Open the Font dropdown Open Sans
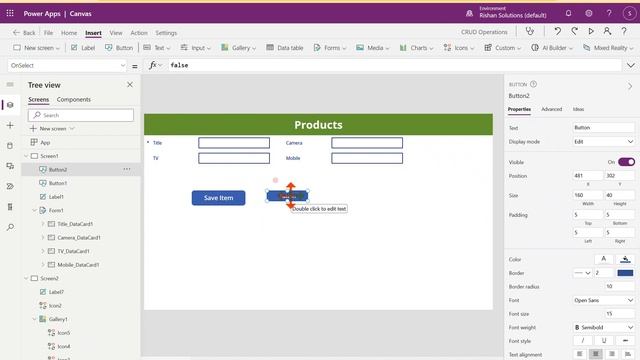Screen dimensions: 640x360 coord(603,300)
